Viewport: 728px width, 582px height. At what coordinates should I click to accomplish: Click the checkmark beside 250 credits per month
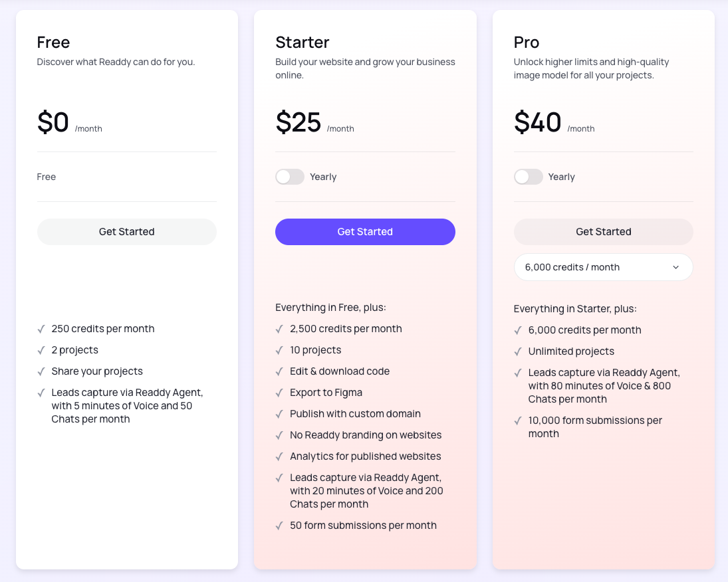pyautogui.click(x=41, y=329)
